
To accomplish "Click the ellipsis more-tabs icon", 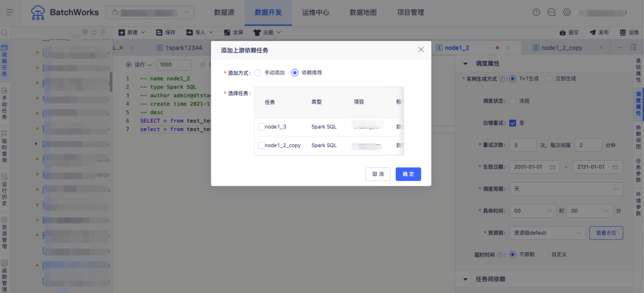I will pos(620,48).
